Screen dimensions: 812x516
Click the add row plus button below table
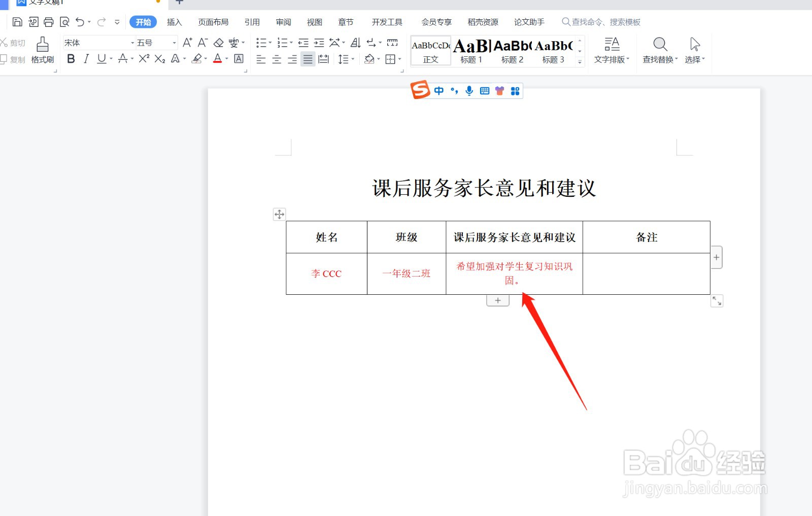[497, 300]
